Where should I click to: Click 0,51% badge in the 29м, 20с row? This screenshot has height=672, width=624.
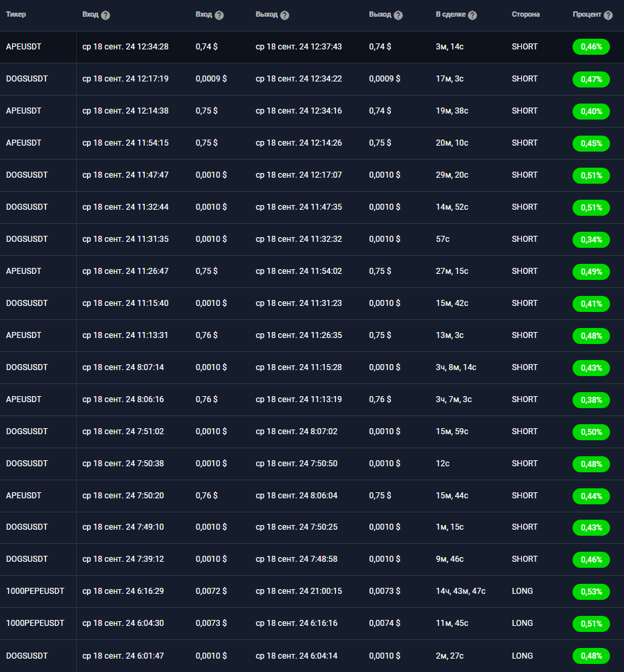591,176
